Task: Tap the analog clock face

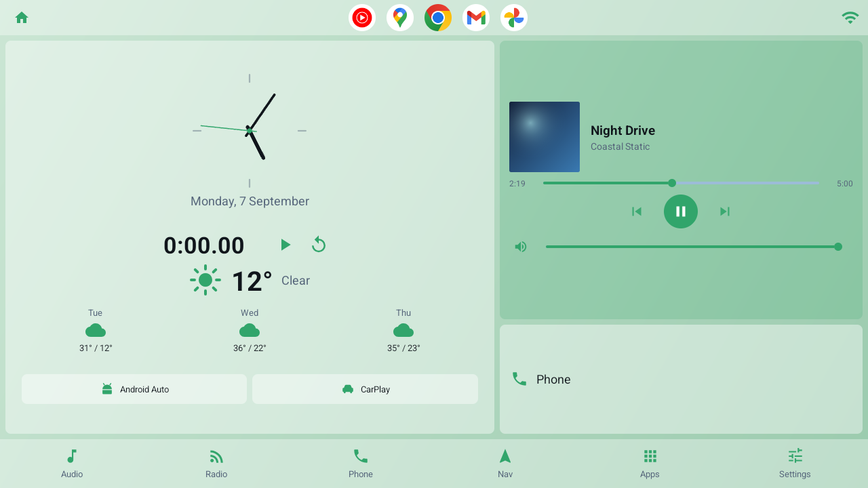Action: pyautogui.click(x=250, y=131)
